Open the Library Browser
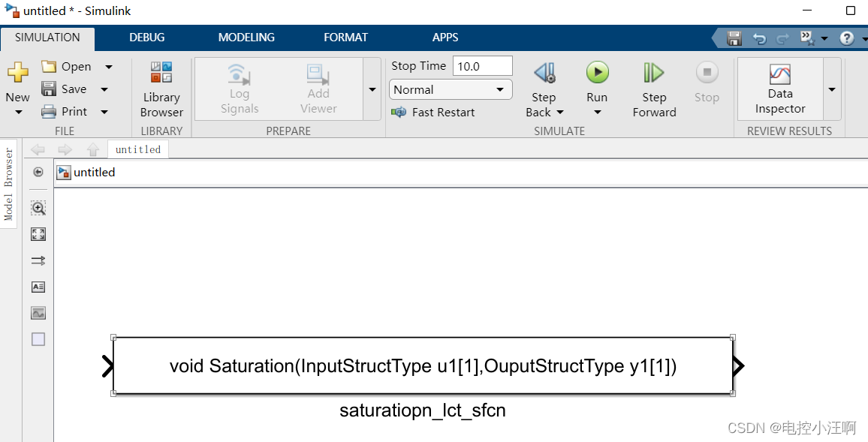This screenshot has width=868, height=442. [x=161, y=88]
